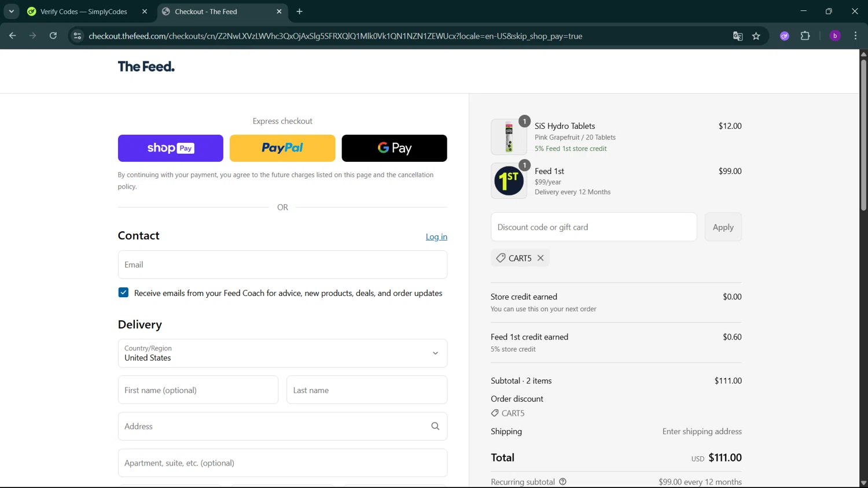Open the browser extensions puzzle menu
This screenshot has height=488, width=868.
pos(806,36)
